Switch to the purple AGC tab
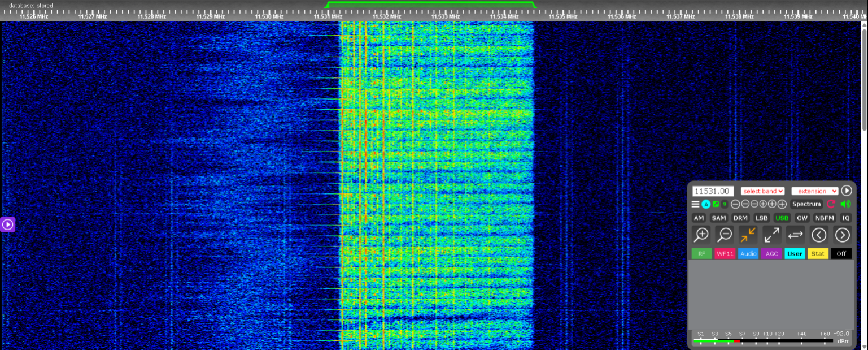 771,254
